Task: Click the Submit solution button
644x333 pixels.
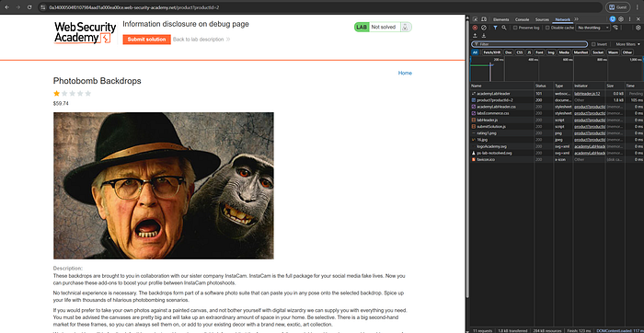Action: coord(146,40)
